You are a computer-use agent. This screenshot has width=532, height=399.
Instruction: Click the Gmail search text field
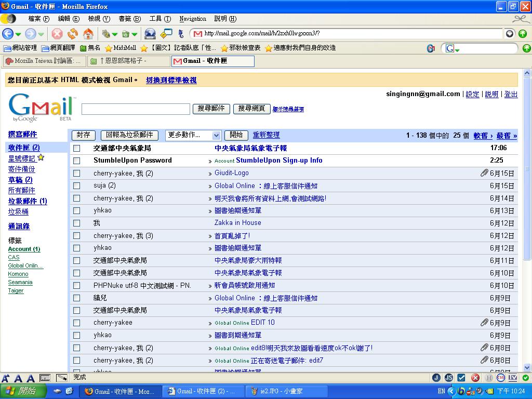click(136, 109)
